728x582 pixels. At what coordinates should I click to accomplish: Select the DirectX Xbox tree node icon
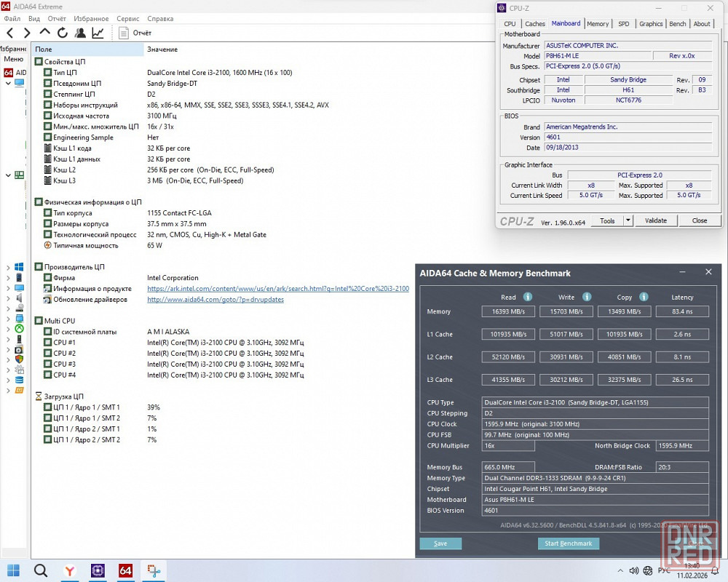19,329
